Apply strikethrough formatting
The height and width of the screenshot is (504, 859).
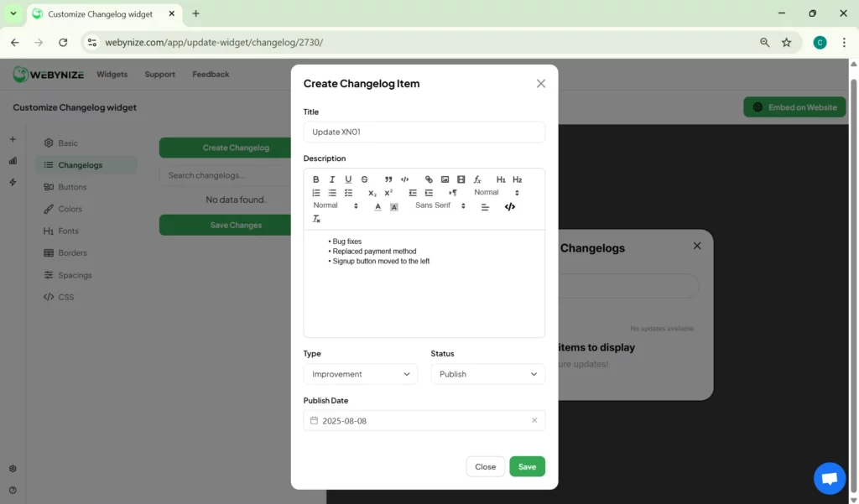click(364, 179)
